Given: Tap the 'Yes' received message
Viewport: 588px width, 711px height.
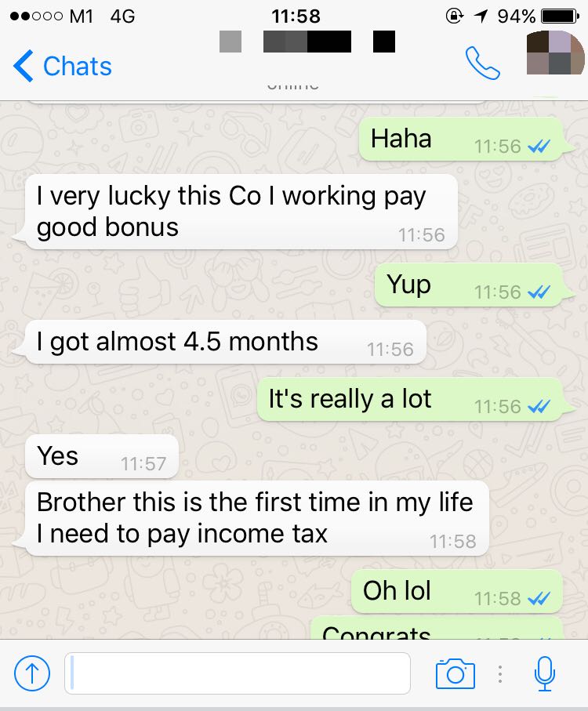Looking at the screenshot, I should pyautogui.click(x=102, y=456).
